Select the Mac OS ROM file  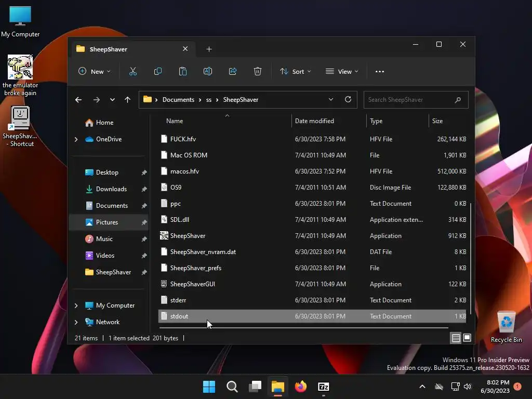(312, 155)
